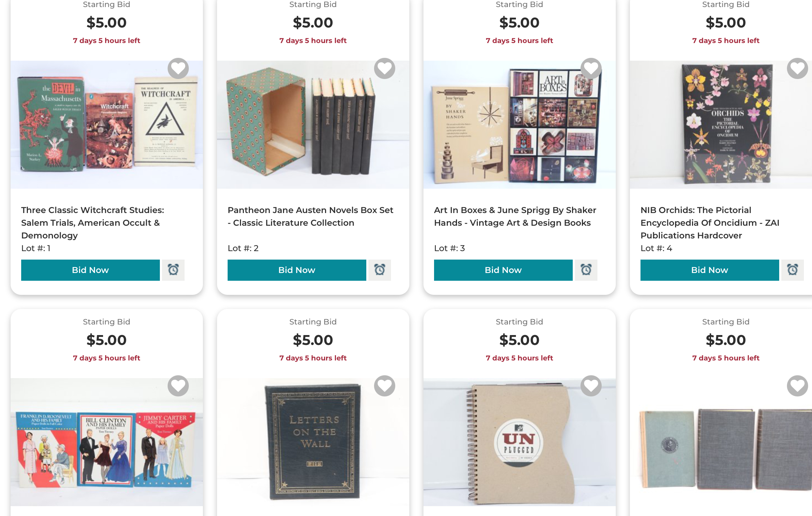Viewport: 812px width, 516px height.
Task: Bid Now on Art In Boxes lot
Action: (503, 270)
